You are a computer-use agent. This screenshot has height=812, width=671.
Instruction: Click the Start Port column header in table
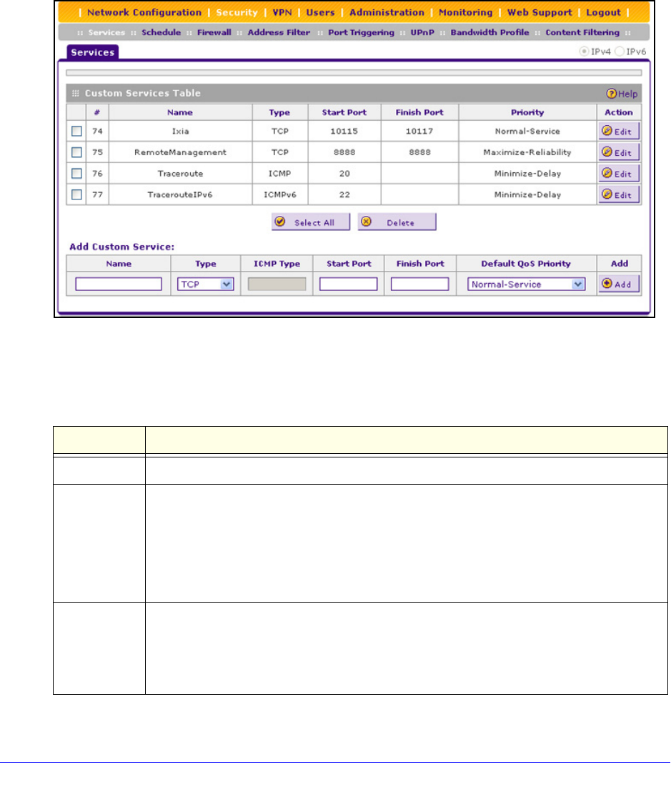pyautogui.click(x=344, y=112)
